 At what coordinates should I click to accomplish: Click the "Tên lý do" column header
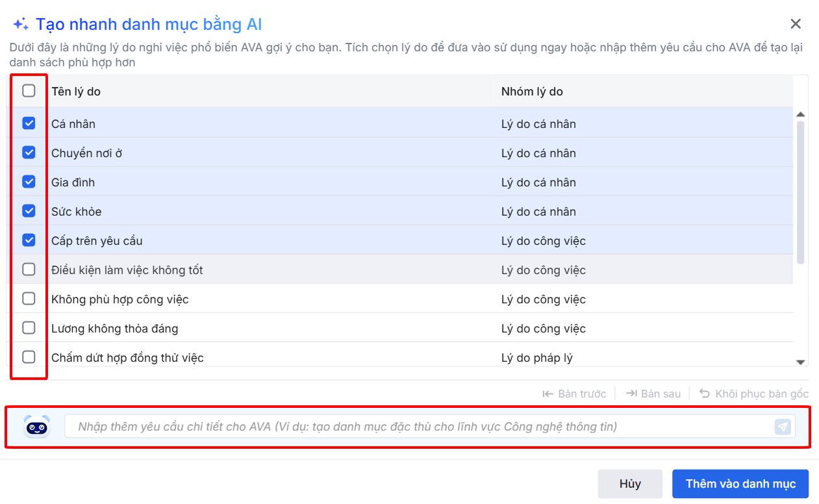tap(76, 92)
